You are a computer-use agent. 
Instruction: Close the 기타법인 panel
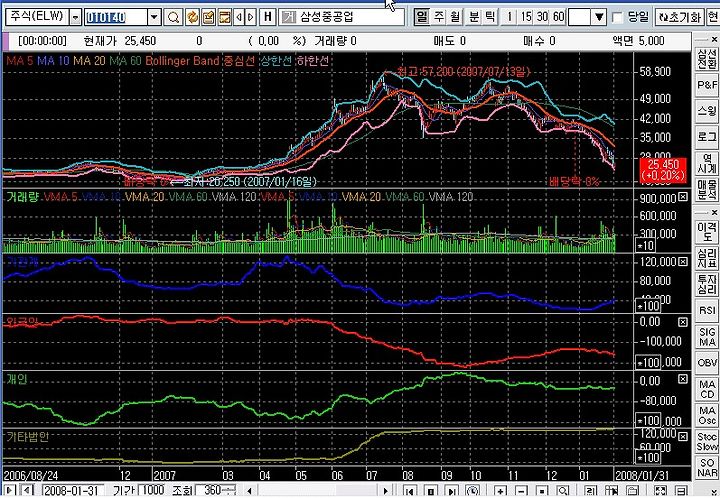pyautogui.click(x=683, y=436)
